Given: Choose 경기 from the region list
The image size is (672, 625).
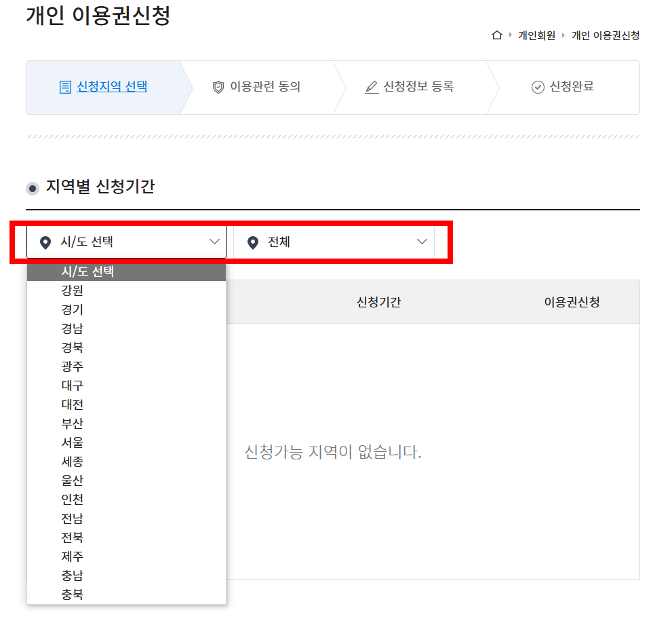Looking at the screenshot, I should click(x=126, y=309).
